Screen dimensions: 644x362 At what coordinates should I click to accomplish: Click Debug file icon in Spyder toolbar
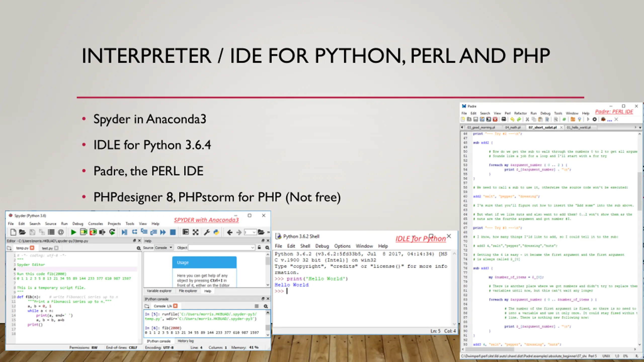(x=124, y=232)
